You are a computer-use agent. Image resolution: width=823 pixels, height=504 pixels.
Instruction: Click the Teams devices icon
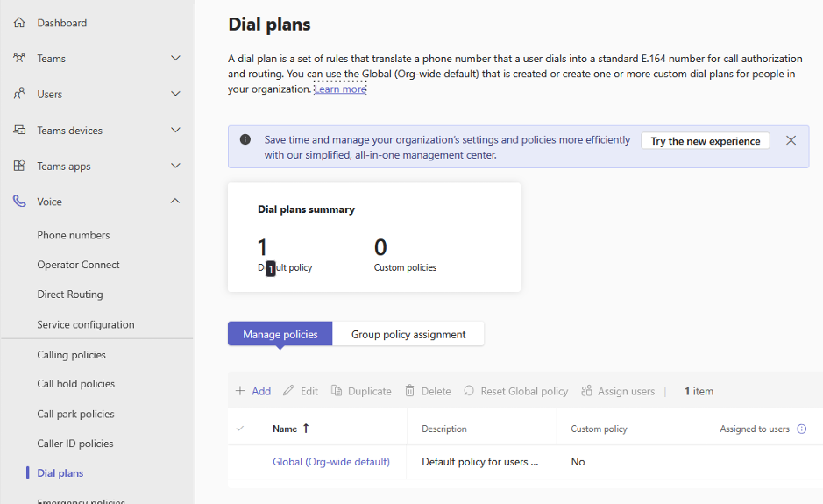pyautogui.click(x=19, y=130)
